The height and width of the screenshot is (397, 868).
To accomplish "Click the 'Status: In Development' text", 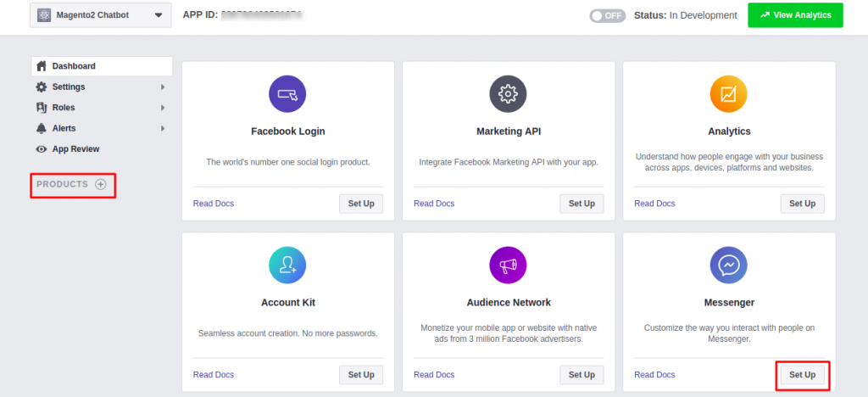I will pos(685,15).
